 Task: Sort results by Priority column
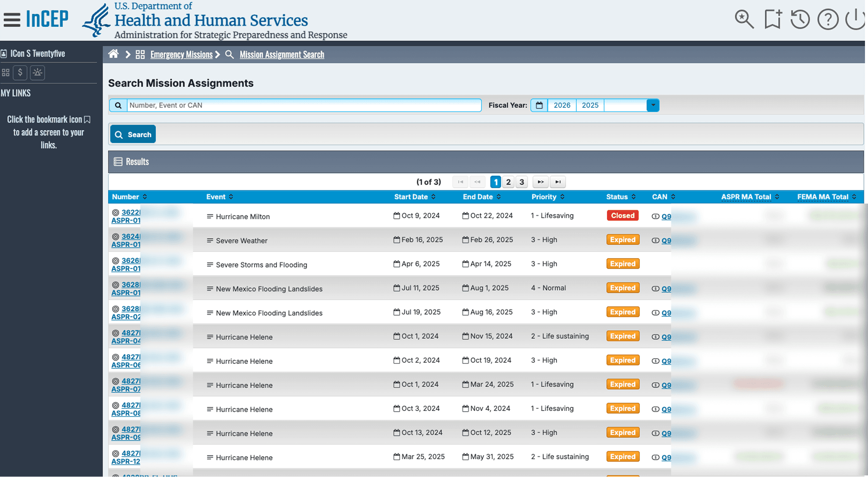pos(548,197)
